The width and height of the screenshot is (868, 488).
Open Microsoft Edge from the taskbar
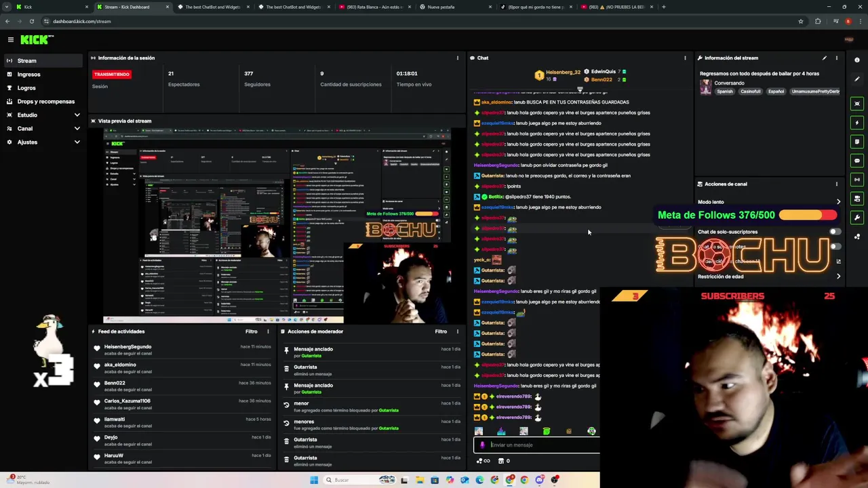(x=479, y=480)
